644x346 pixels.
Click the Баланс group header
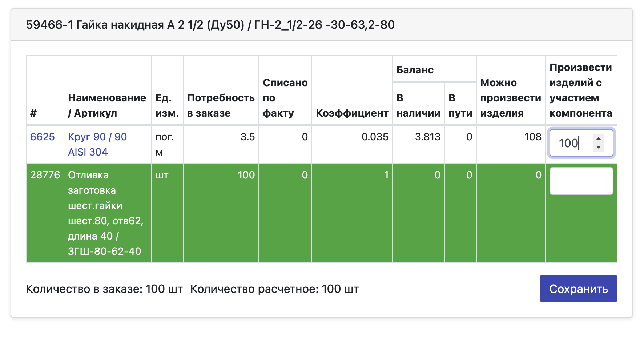pyautogui.click(x=415, y=70)
